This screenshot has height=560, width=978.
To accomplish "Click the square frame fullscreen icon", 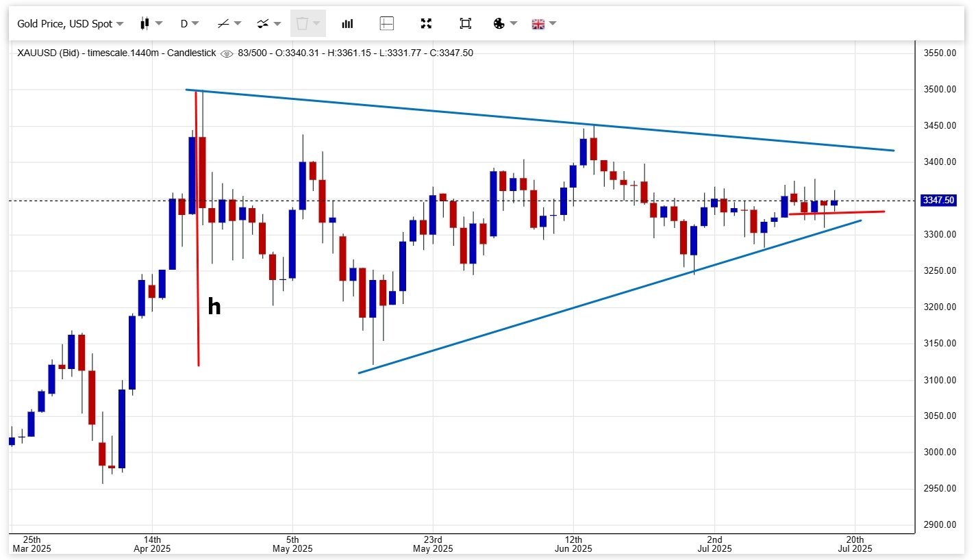I will [x=466, y=23].
